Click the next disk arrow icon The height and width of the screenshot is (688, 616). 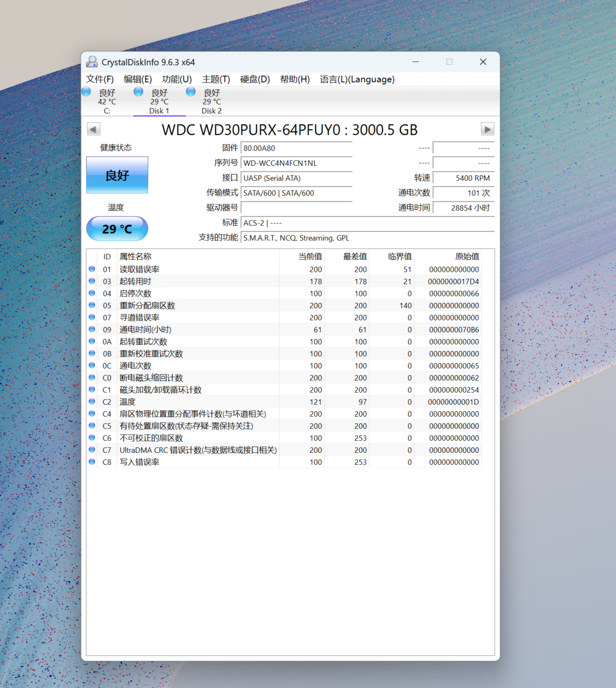coord(487,129)
